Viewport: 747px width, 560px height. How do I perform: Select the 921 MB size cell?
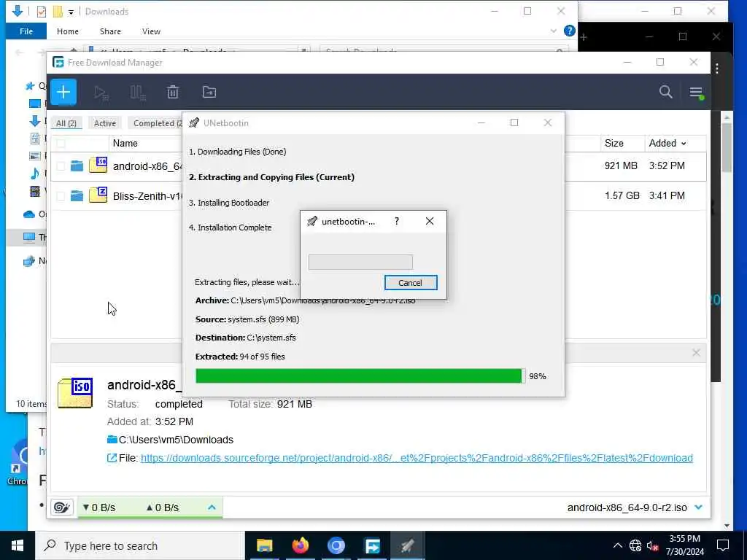pyautogui.click(x=621, y=166)
